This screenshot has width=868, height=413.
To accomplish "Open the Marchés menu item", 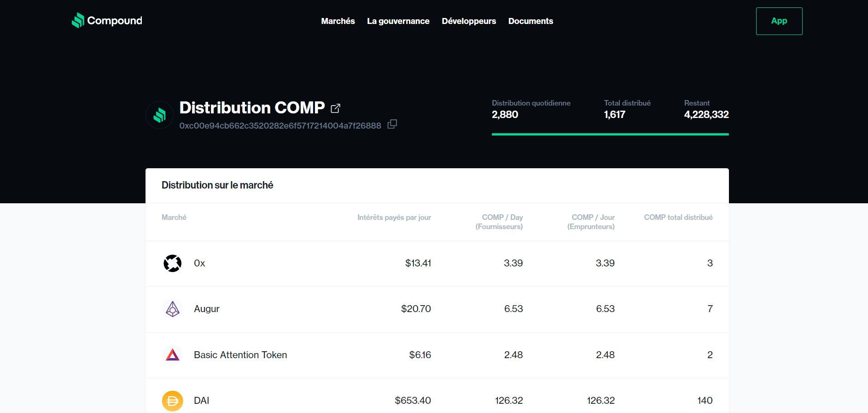I will 338,21.
